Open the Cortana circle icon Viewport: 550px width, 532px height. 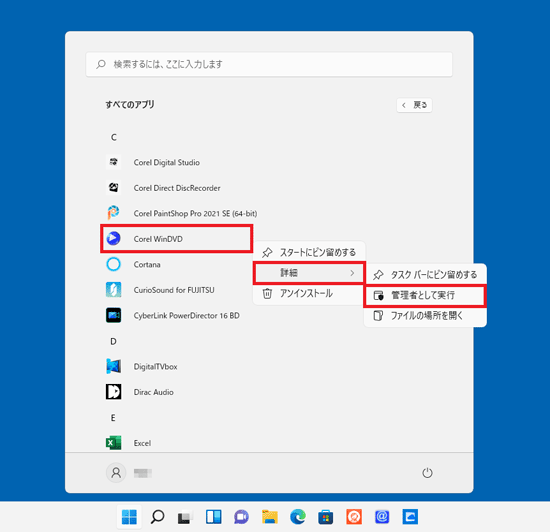113,264
